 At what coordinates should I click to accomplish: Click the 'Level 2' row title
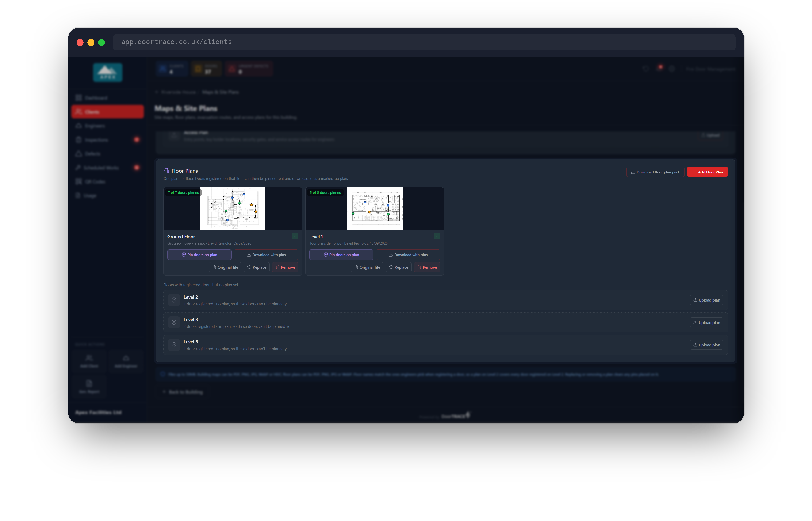click(x=191, y=297)
